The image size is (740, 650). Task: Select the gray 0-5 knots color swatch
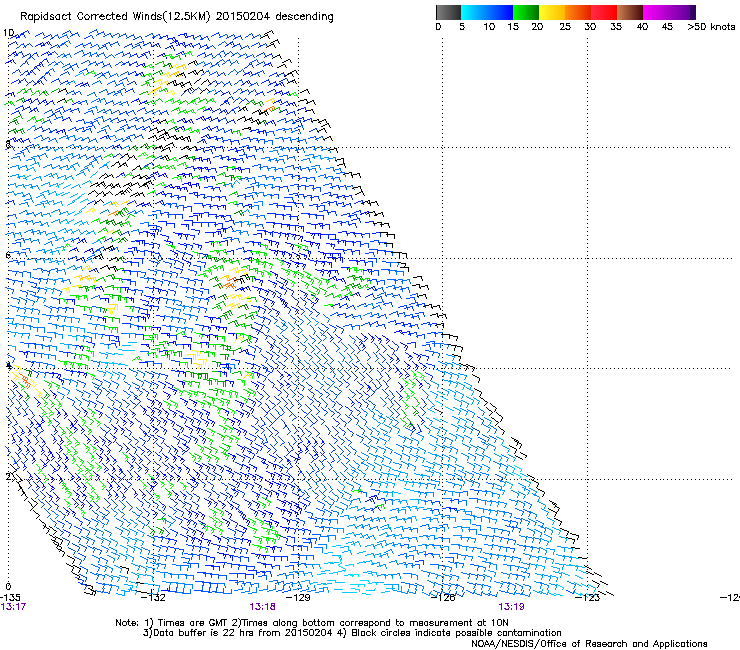pyautogui.click(x=448, y=12)
